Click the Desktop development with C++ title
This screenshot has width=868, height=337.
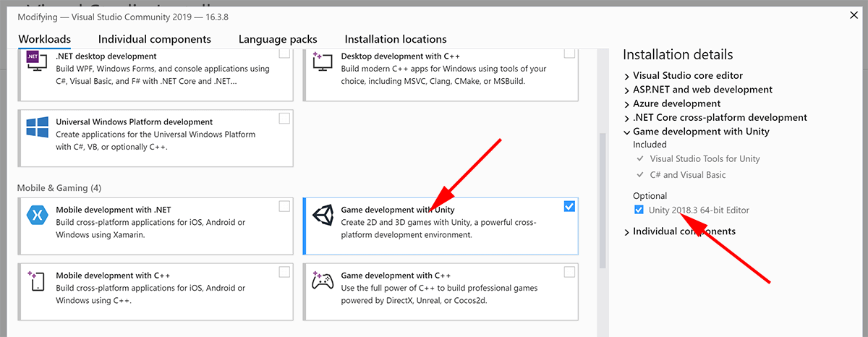pyautogui.click(x=400, y=56)
